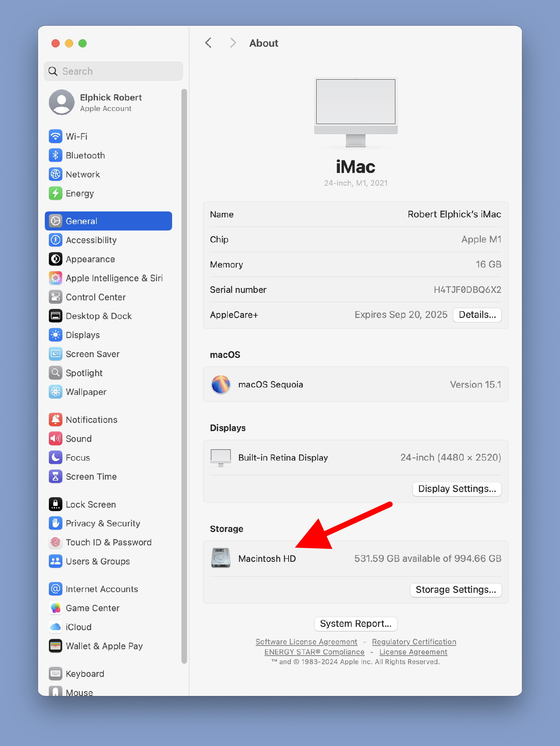Go back with the left chevron
The width and height of the screenshot is (560, 746).
(x=208, y=43)
